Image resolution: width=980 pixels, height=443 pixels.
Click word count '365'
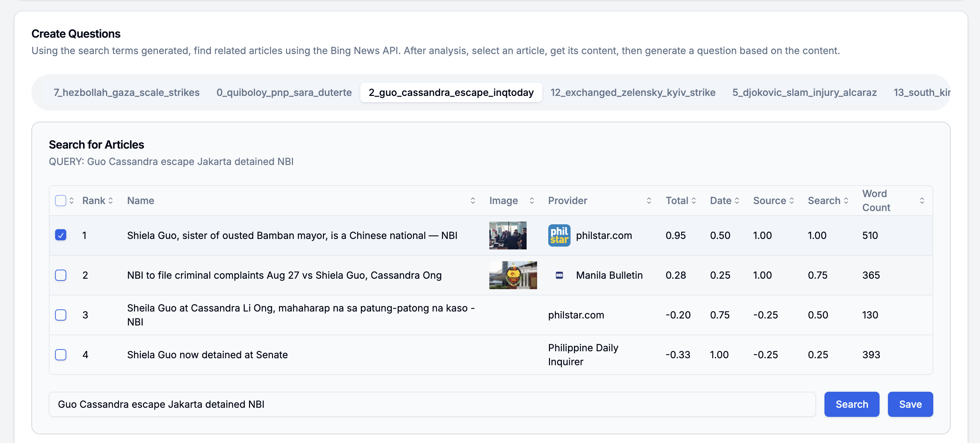coord(871,275)
